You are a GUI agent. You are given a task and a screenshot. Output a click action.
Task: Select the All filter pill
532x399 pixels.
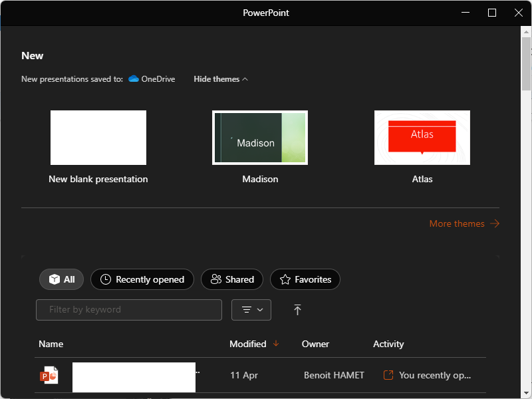coord(62,279)
